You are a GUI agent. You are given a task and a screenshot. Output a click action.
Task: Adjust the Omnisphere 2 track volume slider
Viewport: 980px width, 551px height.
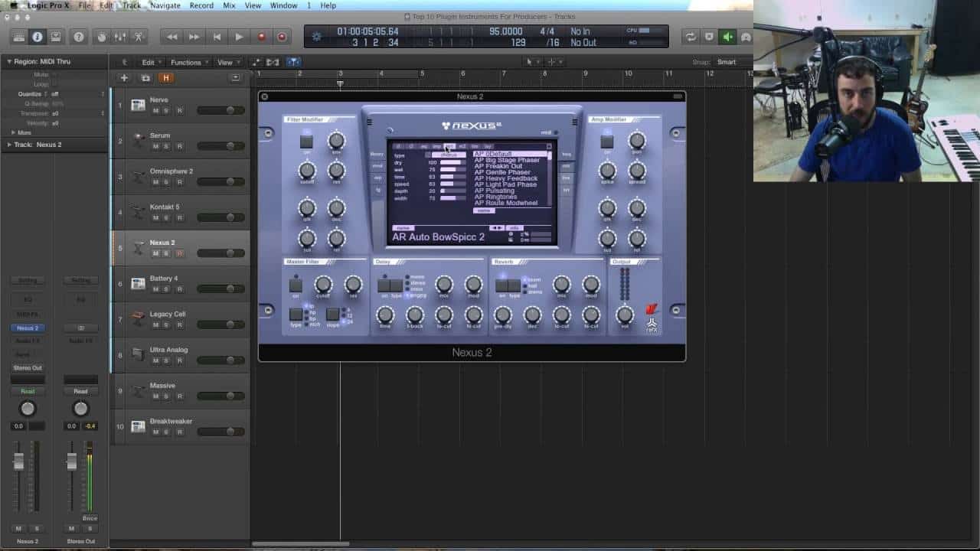(220, 182)
